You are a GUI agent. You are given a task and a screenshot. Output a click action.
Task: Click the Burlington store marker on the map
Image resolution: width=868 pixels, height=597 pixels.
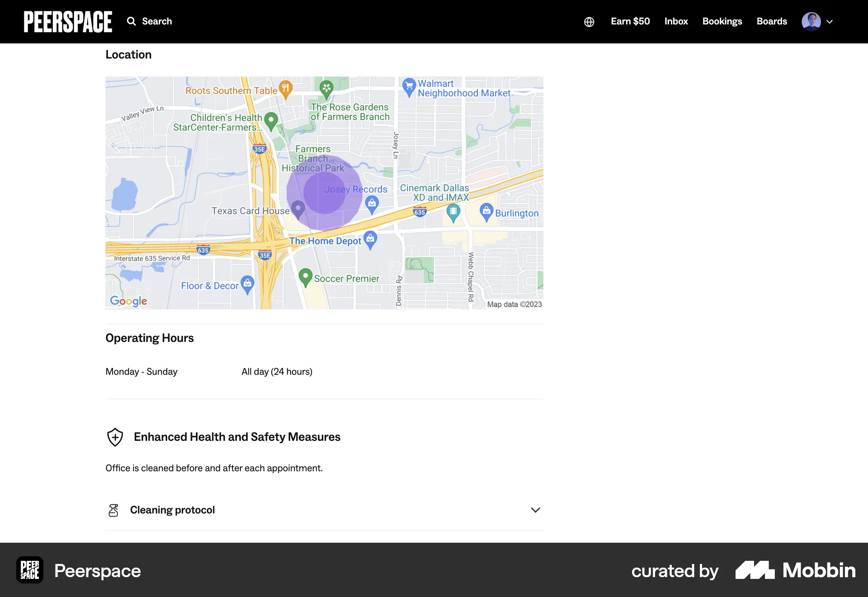[486, 210]
